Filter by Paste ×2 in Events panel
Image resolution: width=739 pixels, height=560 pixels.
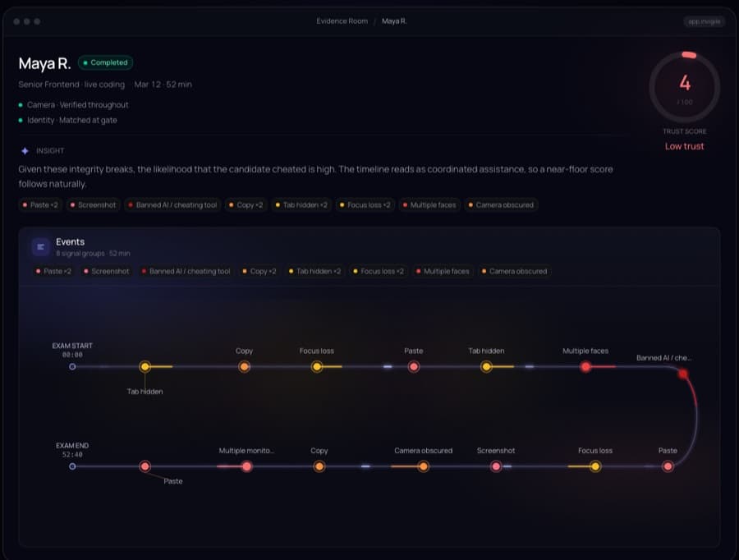tap(53, 272)
